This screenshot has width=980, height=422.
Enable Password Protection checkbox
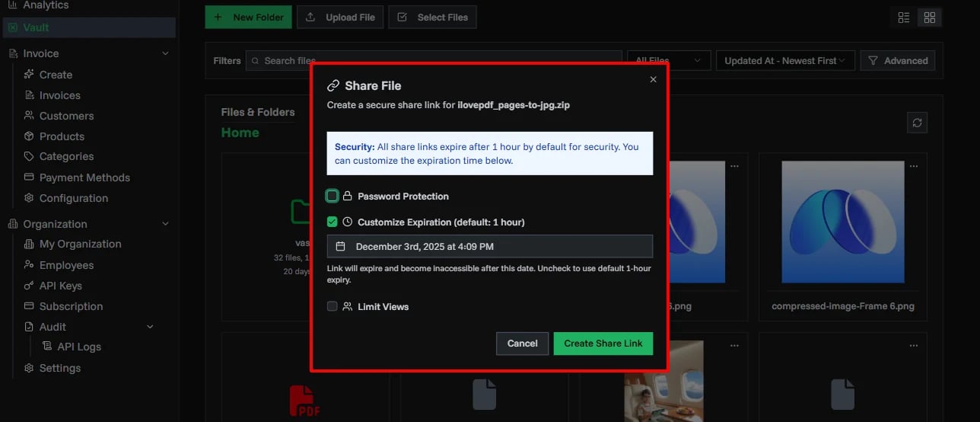(332, 197)
